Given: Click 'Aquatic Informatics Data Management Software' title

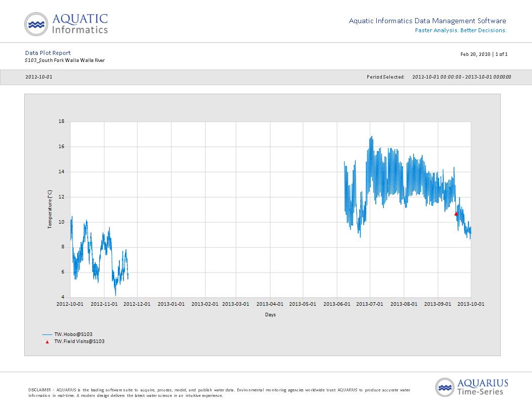Looking at the screenshot, I should tap(428, 21).
